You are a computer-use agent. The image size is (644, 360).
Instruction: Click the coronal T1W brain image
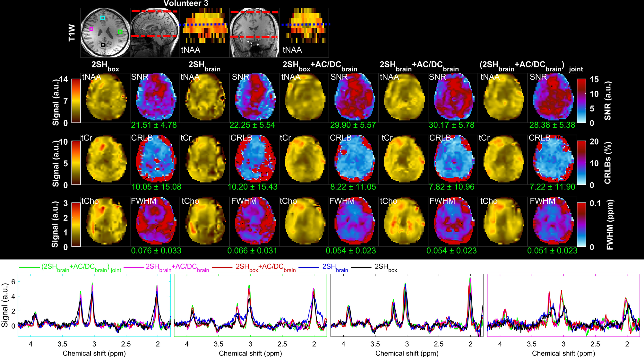(254, 33)
